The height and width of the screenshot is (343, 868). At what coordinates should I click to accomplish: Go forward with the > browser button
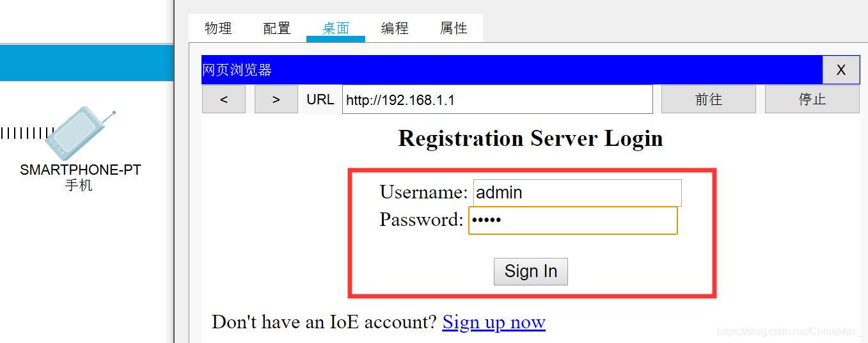coord(276,100)
